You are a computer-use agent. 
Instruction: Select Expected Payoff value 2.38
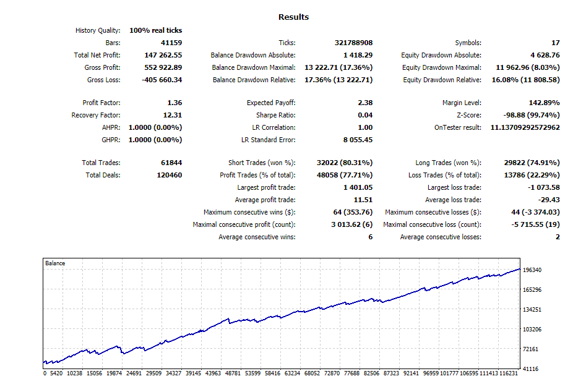pos(366,103)
